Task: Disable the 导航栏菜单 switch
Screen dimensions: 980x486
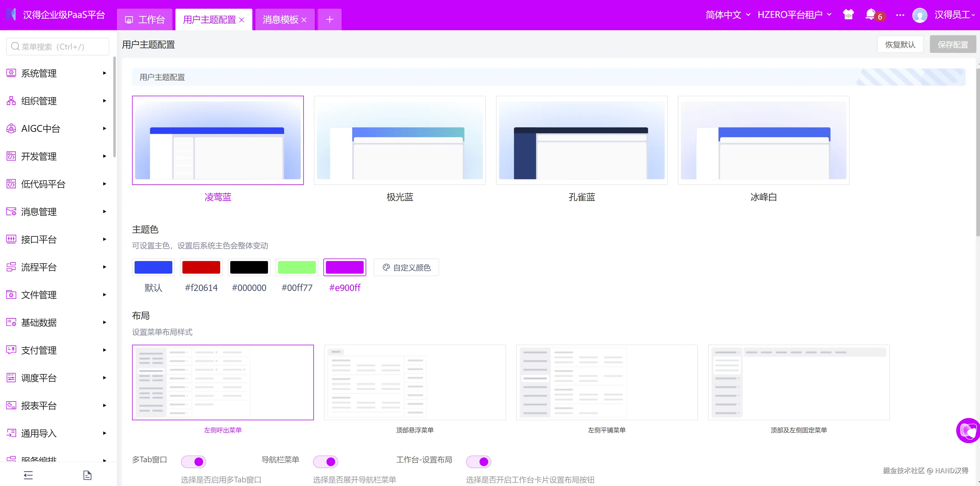Action: [326, 461]
